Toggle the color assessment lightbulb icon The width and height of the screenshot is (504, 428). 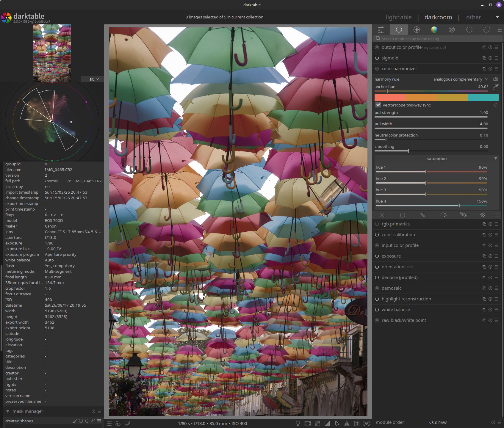tap(298, 423)
